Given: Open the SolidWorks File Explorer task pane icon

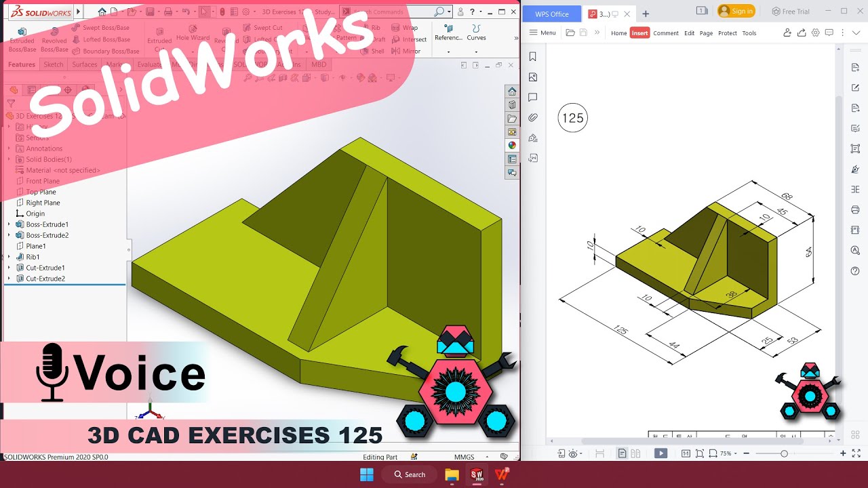Looking at the screenshot, I should (x=512, y=119).
